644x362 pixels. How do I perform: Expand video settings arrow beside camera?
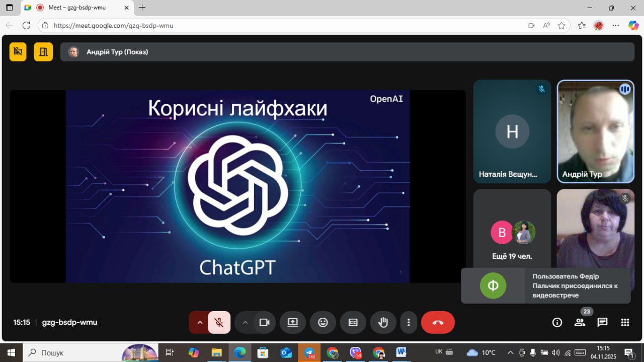[245, 322]
